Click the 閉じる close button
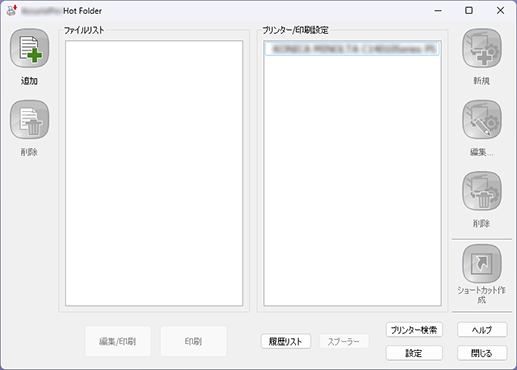The height and width of the screenshot is (370, 517). (x=482, y=353)
